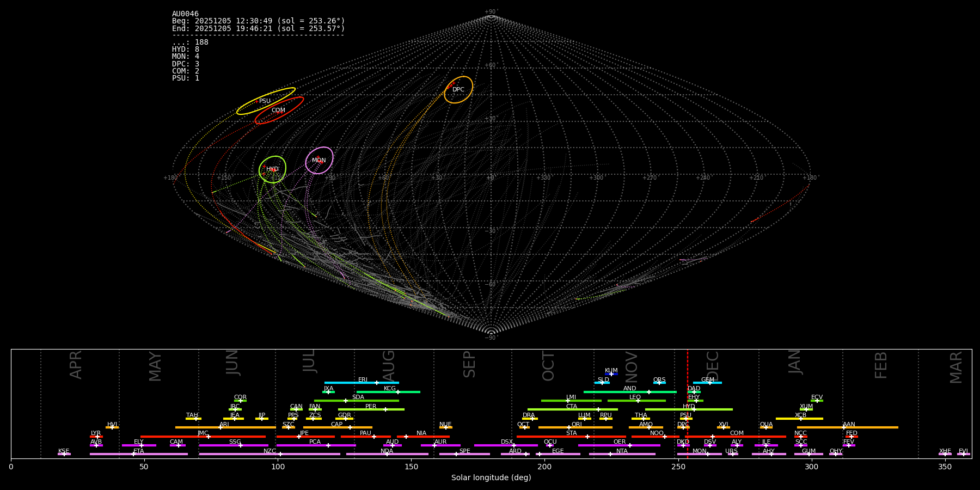Click the ARI shower label on the timeline
This screenshot has height=490, width=980.
coord(224,425)
